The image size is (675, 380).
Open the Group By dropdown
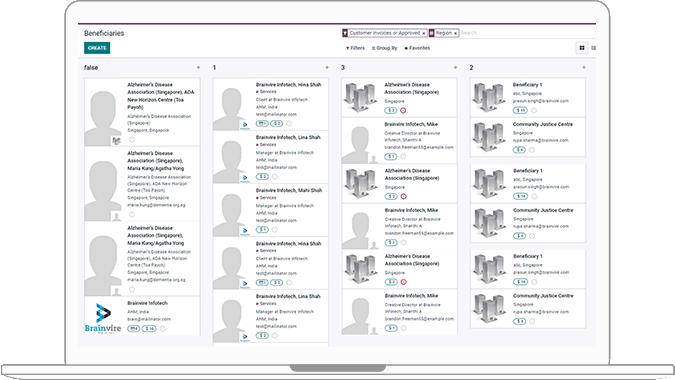pos(384,48)
